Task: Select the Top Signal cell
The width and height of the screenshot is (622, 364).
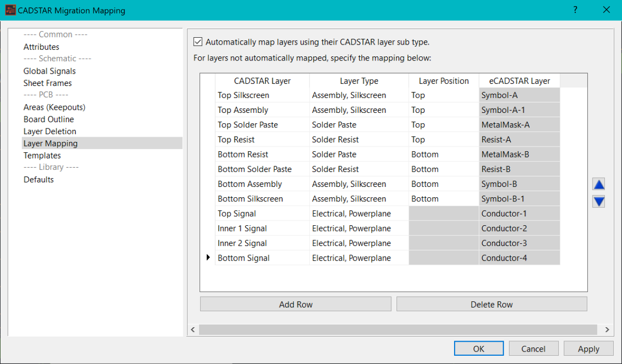Action: click(x=262, y=213)
